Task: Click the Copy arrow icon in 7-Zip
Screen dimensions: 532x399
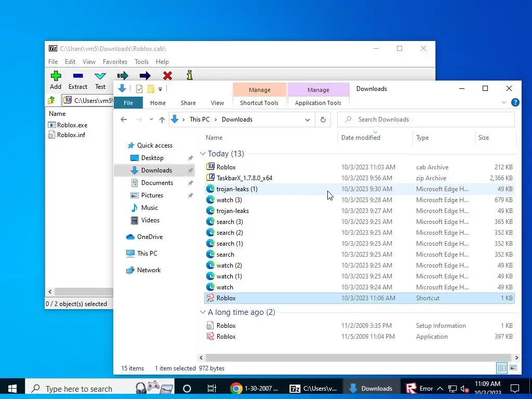Action: [123, 76]
